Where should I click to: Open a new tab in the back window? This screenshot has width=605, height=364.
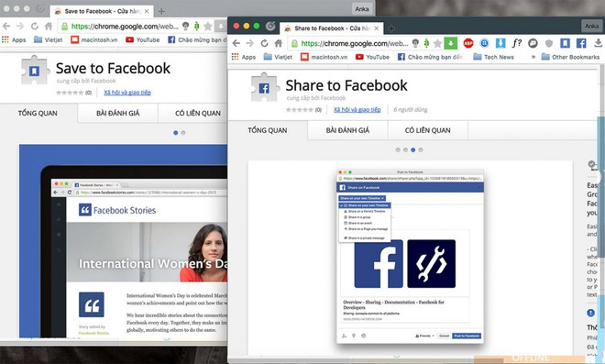(161, 11)
